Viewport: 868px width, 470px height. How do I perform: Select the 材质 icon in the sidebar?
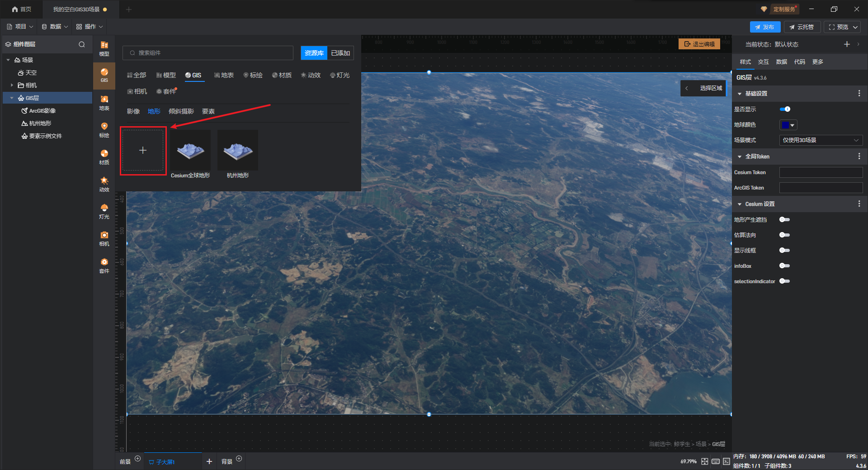point(104,157)
